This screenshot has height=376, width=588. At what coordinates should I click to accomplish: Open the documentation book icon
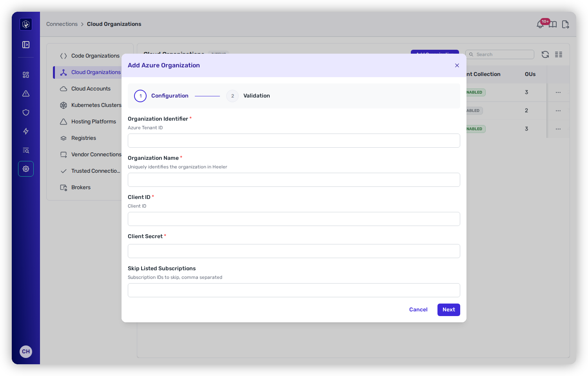553,24
